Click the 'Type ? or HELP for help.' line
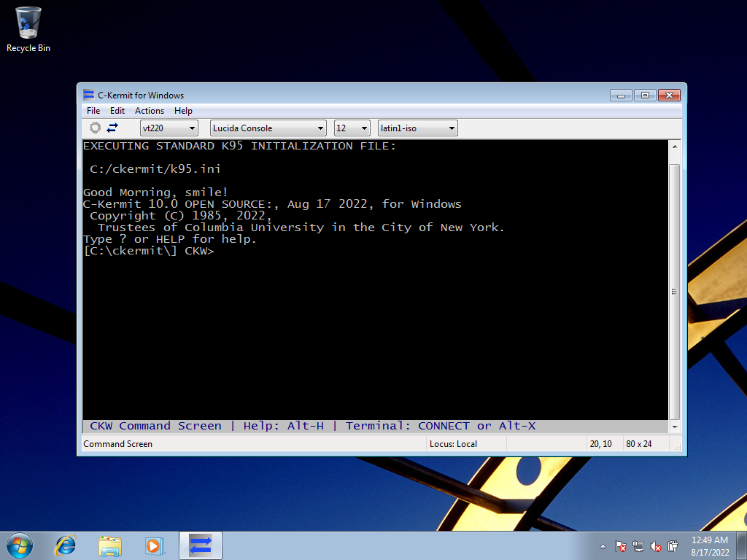The width and height of the screenshot is (747, 560). [x=170, y=239]
